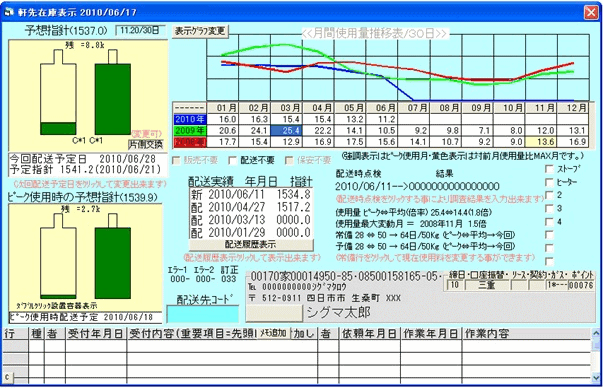Select the 2010年 blue legend swatch
Viewport: 603px width, 388px height.
point(190,119)
